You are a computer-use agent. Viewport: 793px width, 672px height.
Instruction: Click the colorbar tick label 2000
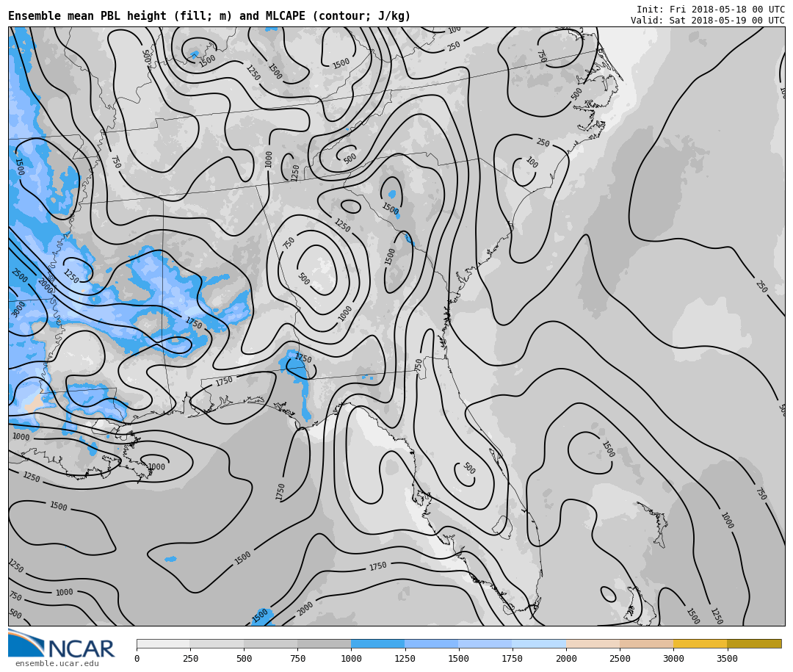point(566,658)
